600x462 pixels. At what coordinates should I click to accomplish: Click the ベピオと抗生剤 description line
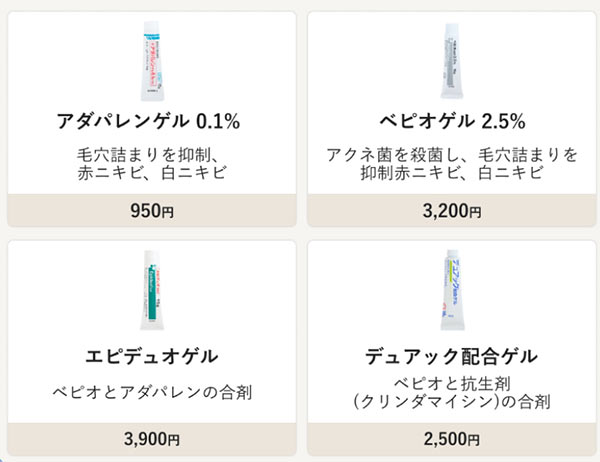(451, 383)
